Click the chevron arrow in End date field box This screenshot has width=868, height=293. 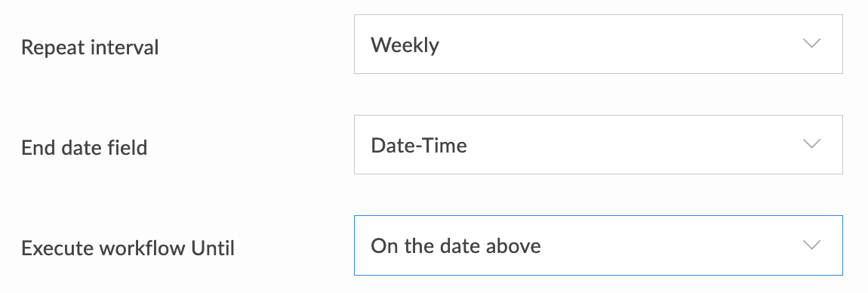tap(811, 144)
